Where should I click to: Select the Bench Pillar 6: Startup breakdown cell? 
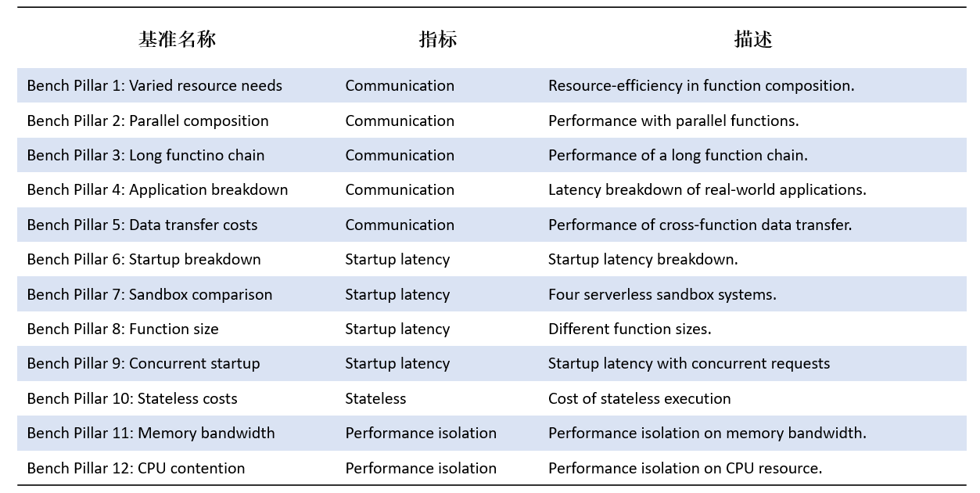pyautogui.click(x=143, y=260)
